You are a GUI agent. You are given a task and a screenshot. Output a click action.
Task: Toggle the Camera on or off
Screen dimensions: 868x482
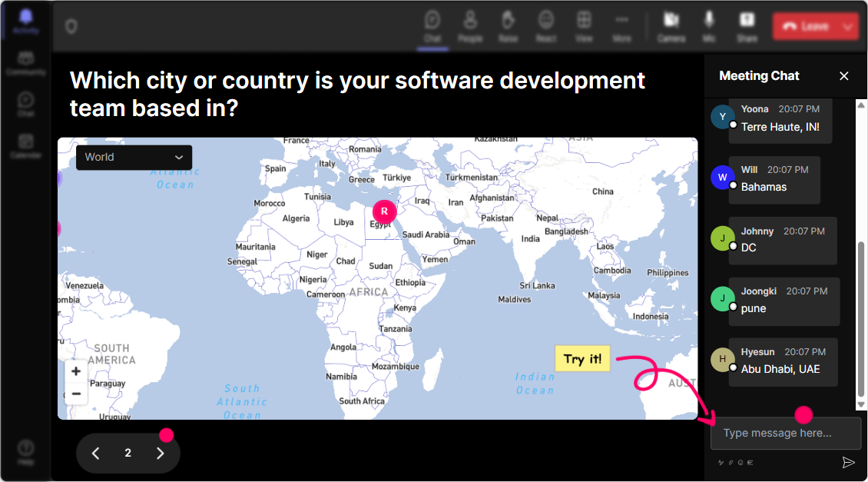pos(671,27)
